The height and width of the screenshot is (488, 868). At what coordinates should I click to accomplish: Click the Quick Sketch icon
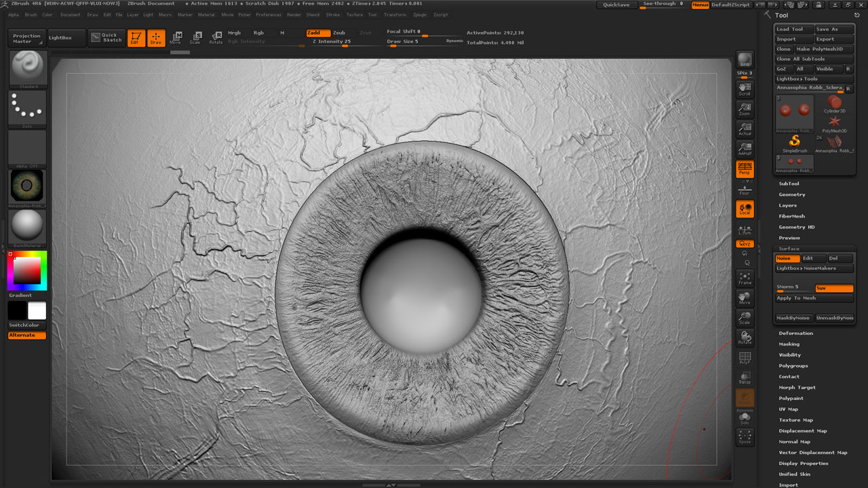coord(106,38)
